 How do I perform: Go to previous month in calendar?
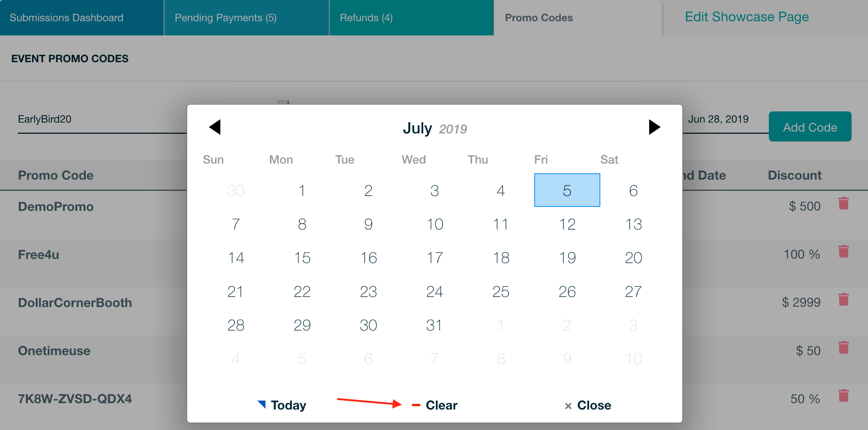(x=215, y=127)
